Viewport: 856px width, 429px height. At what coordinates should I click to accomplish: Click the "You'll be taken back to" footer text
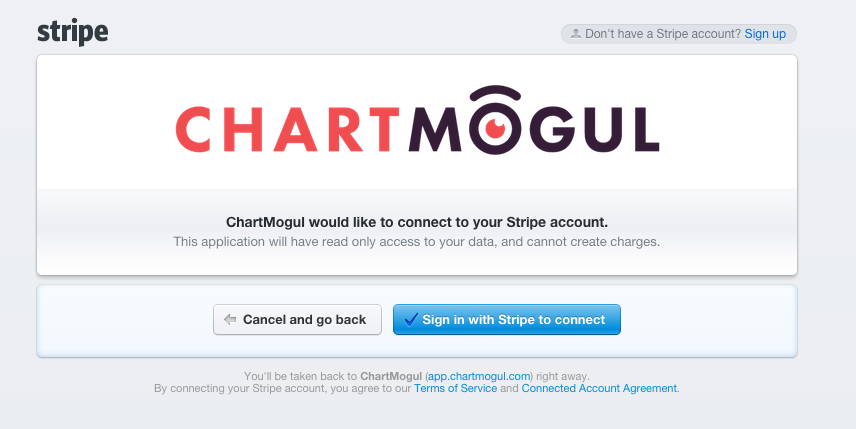pos(300,376)
